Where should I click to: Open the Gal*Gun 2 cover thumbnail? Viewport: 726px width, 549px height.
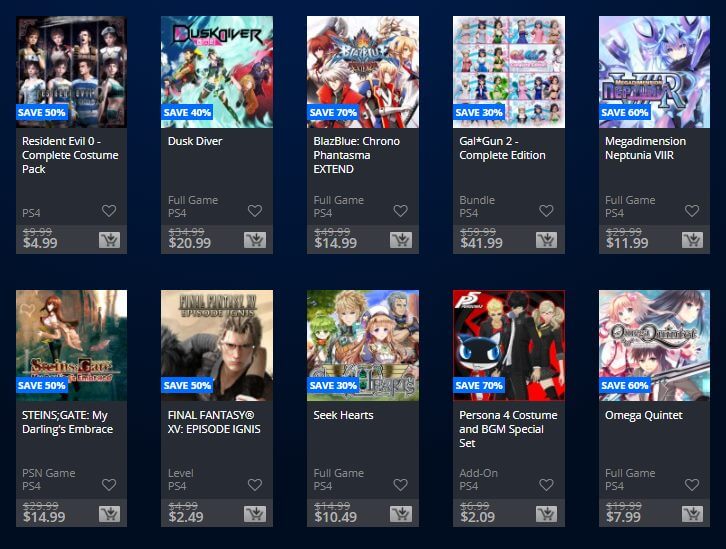[509, 72]
